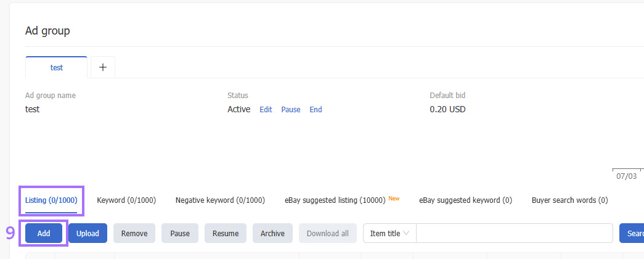
Task: Click the Edit status link
Action: pos(266,110)
